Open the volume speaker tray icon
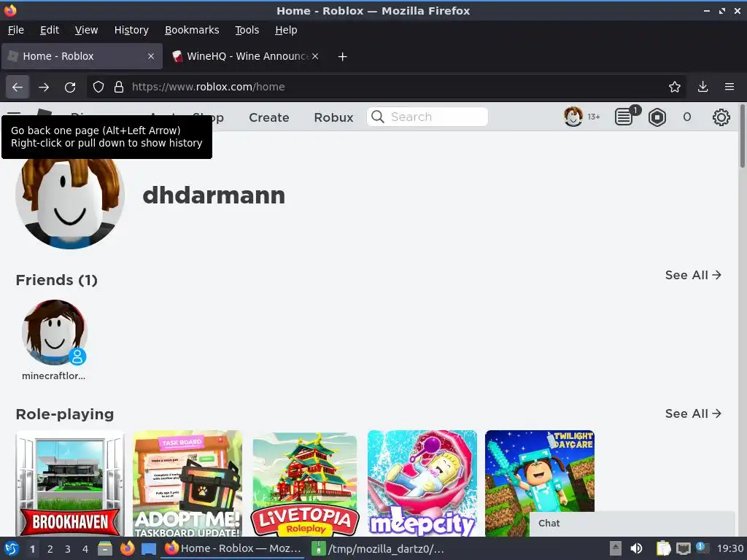The width and height of the screenshot is (747, 560). (x=636, y=548)
